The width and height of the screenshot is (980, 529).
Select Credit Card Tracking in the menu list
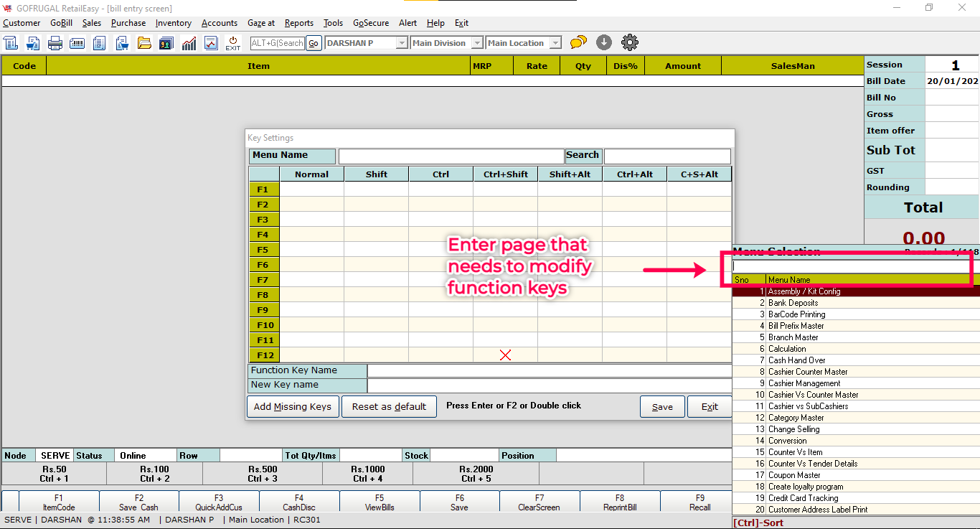pos(856,498)
